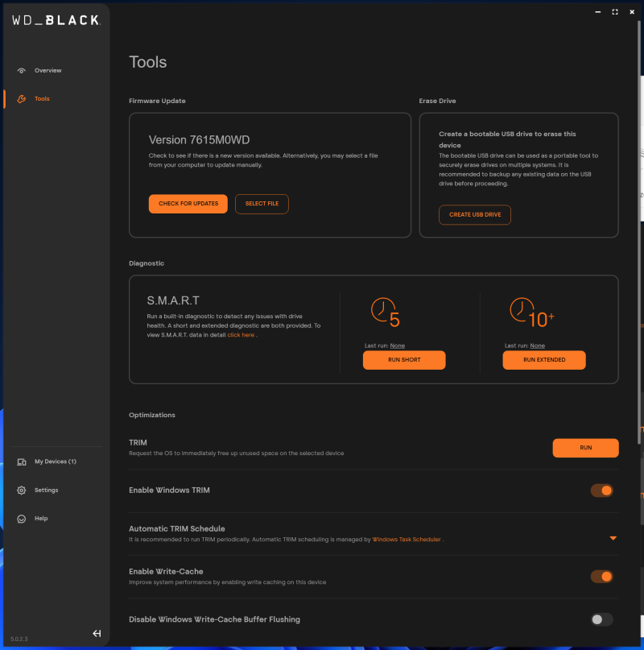Start the Run Extended diagnostic
Viewport: 644px width, 650px height.
[x=544, y=360]
